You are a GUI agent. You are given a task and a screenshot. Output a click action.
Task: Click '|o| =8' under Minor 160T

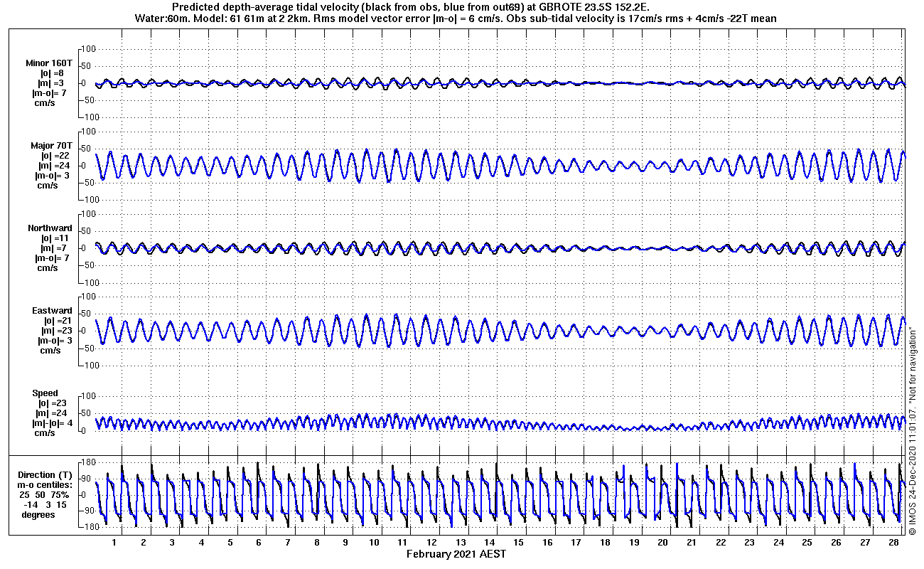51,73
